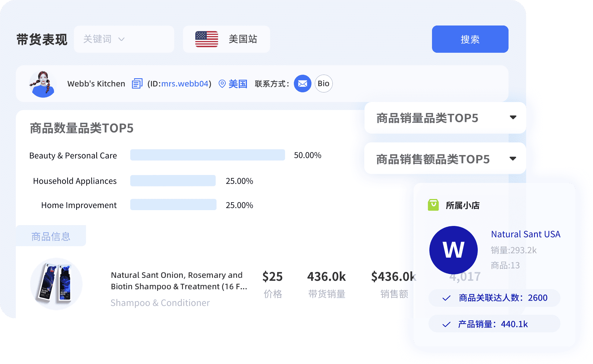Open the mrs.webb04 ID link

click(x=184, y=84)
